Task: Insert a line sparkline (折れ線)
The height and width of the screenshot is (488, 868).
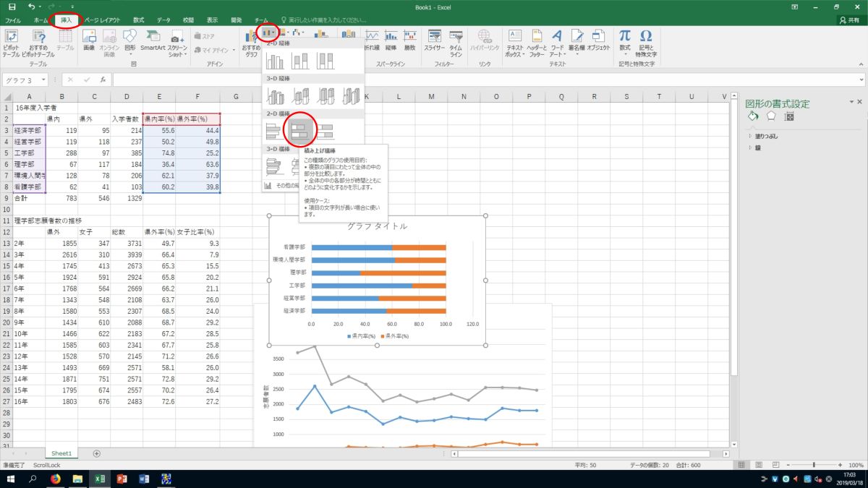Action: 372,39
